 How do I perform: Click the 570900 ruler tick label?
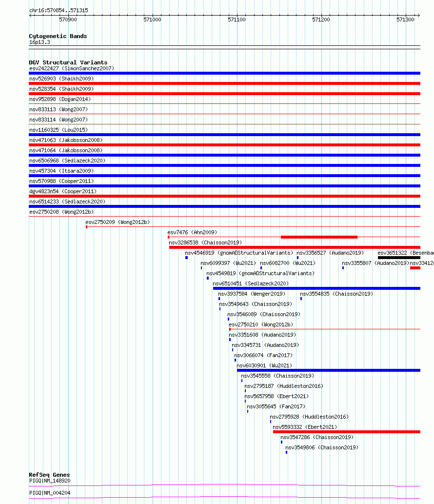pos(68,20)
